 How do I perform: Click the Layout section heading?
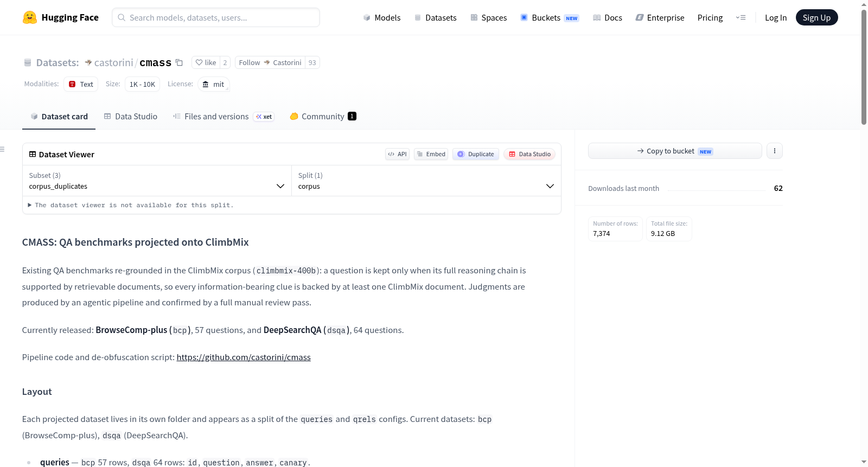[x=37, y=392]
